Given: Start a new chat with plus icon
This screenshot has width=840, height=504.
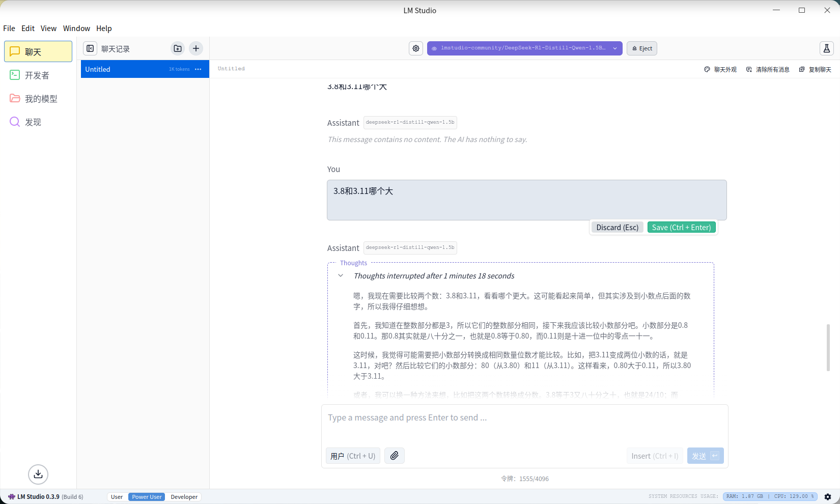Looking at the screenshot, I should tap(196, 48).
